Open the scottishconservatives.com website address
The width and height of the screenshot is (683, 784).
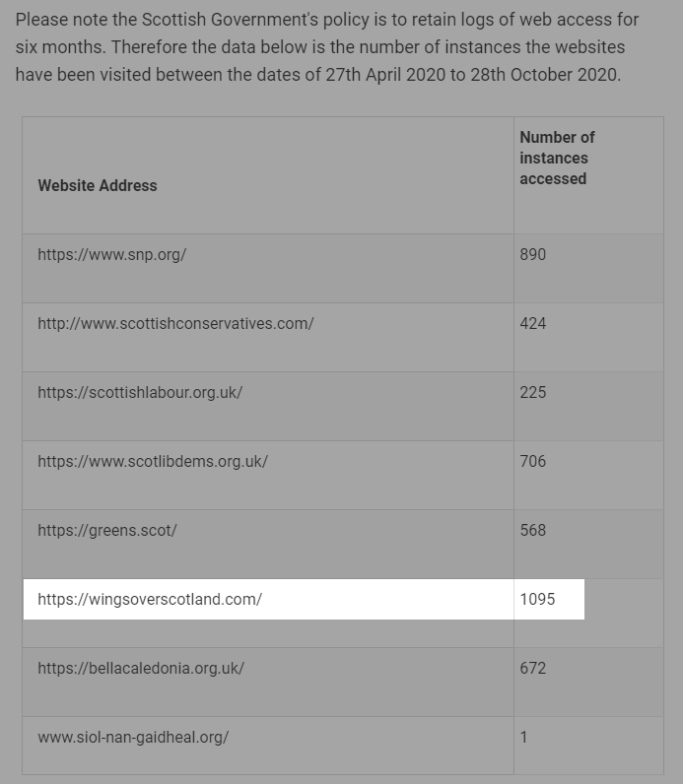(175, 323)
